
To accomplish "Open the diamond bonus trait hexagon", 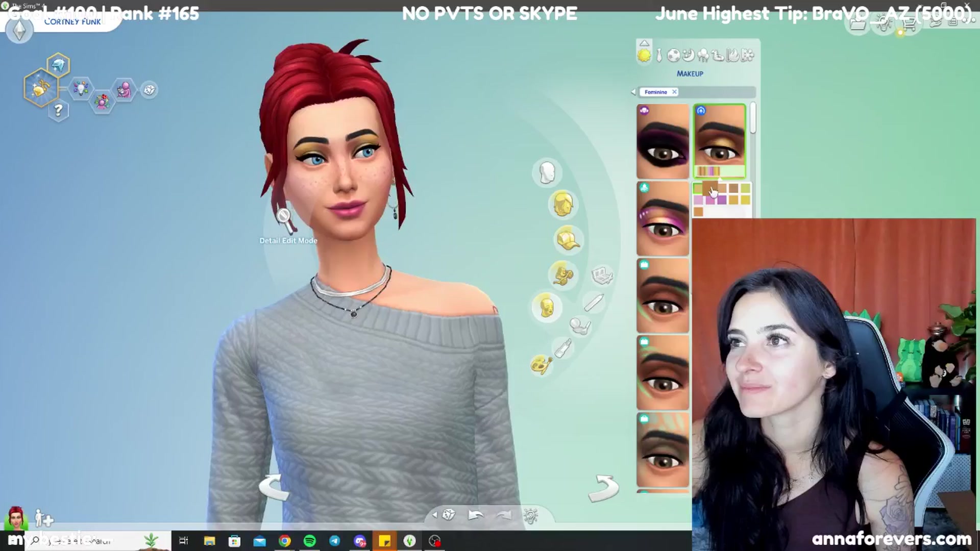I will (x=58, y=65).
